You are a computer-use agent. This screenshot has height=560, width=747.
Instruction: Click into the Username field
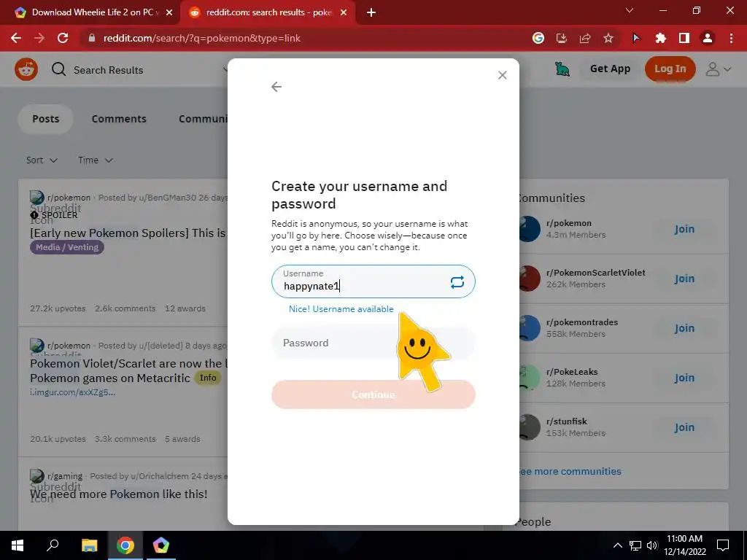(373, 281)
